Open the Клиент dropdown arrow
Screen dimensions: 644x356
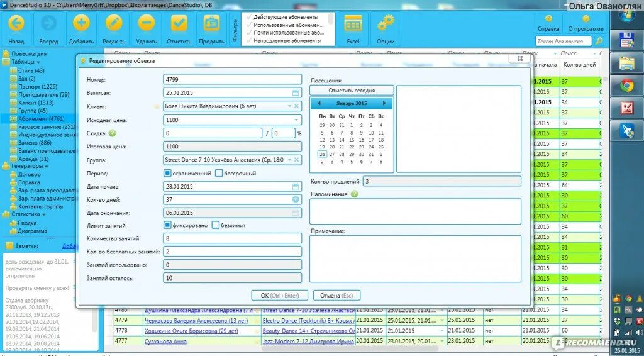coord(289,106)
